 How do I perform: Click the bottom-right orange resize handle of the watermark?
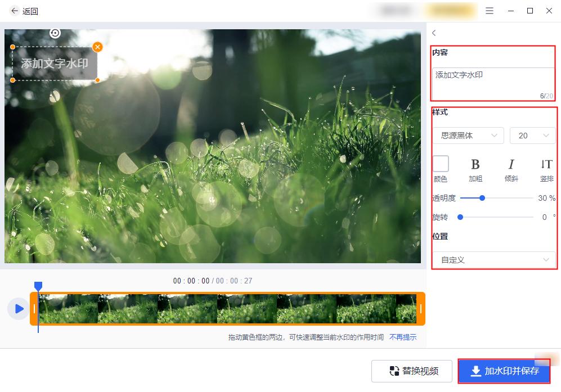(97, 80)
